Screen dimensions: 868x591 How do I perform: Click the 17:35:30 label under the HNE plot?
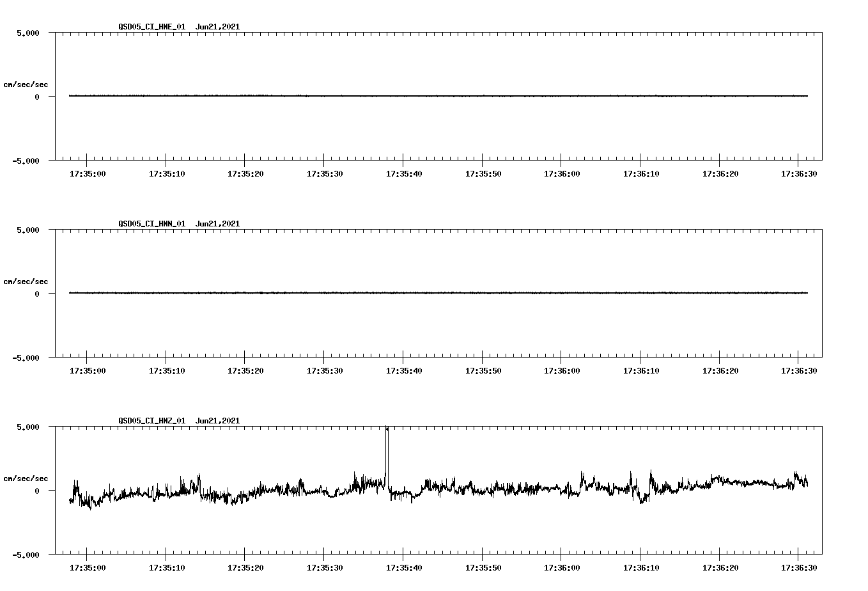click(x=325, y=173)
